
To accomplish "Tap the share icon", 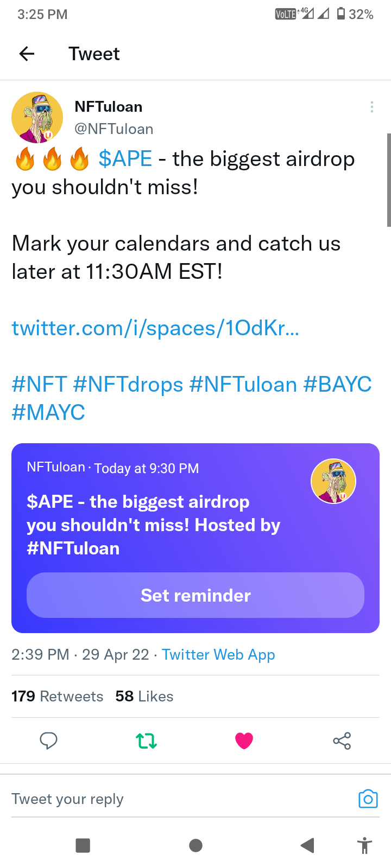I will tap(342, 741).
